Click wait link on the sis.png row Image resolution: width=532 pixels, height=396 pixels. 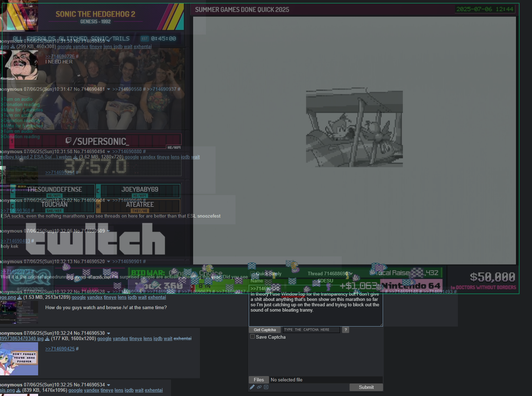139,390
